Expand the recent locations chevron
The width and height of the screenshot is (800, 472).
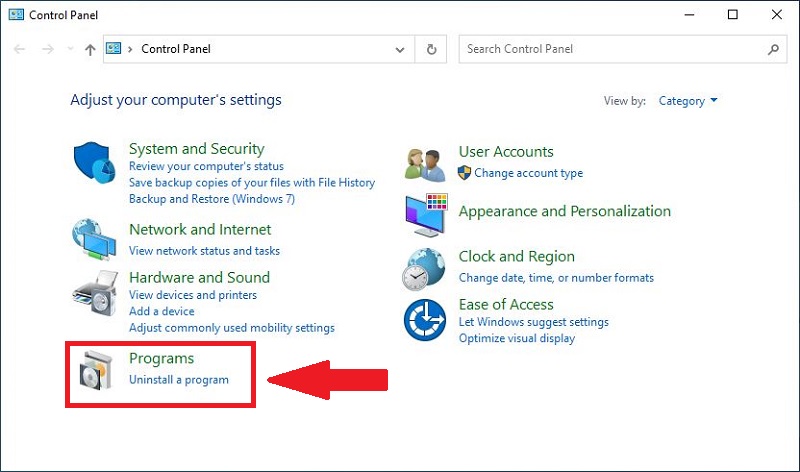tap(70, 49)
